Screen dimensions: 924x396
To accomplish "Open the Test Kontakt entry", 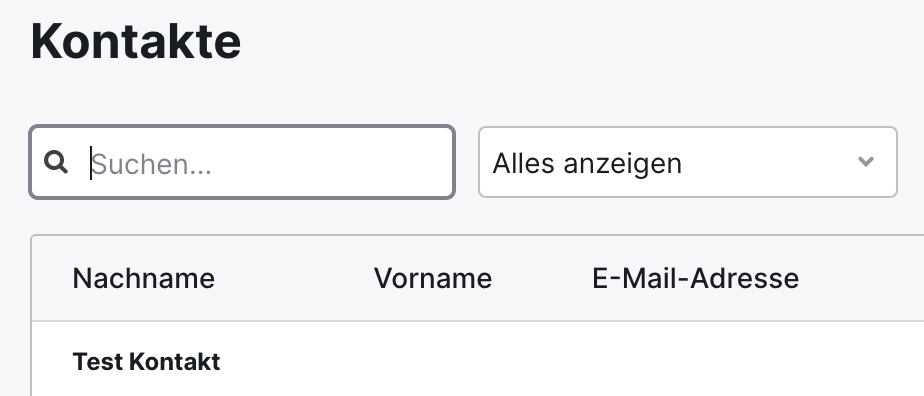I will pyautogui.click(x=146, y=362).
